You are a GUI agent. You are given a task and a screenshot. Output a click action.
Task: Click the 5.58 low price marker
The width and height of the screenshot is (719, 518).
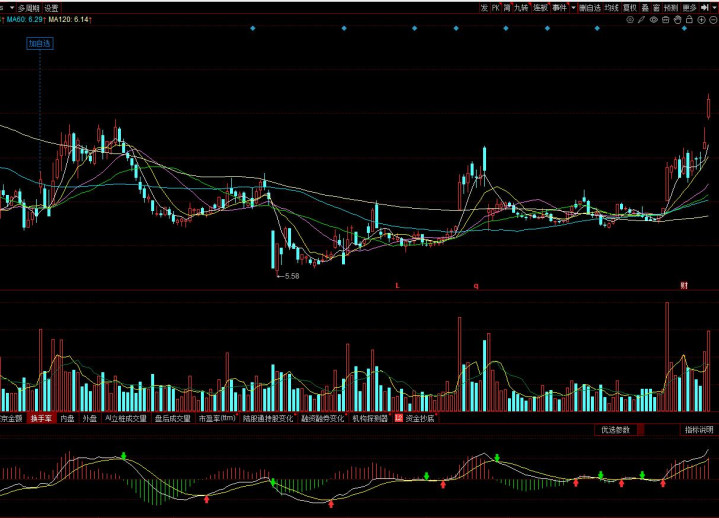(290, 275)
